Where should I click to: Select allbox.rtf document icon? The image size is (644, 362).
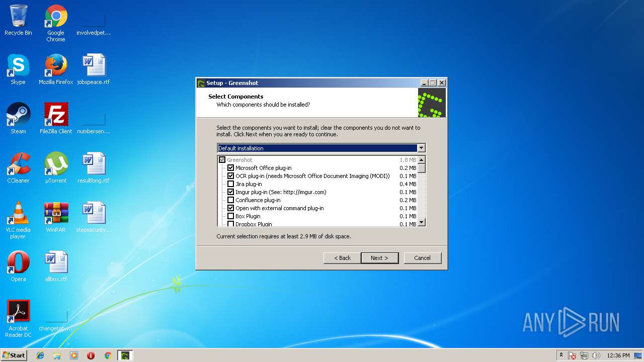56,267
